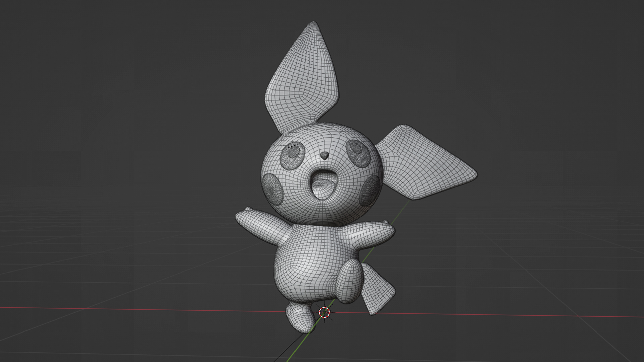The height and width of the screenshot is (362, 644).
Task: Click the small nose on the face
Action: point(324,155)
